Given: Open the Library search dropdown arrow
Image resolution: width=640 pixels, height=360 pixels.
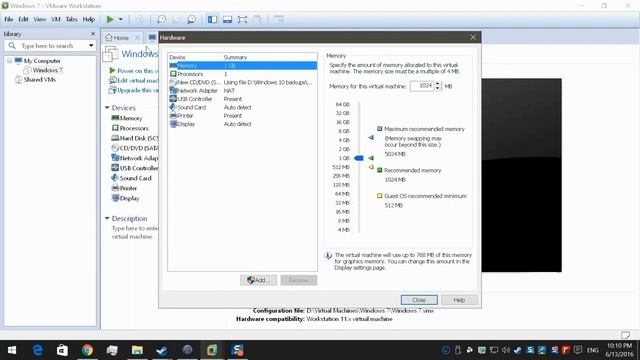Looking at the screenshot, I should tap(91, 46).
